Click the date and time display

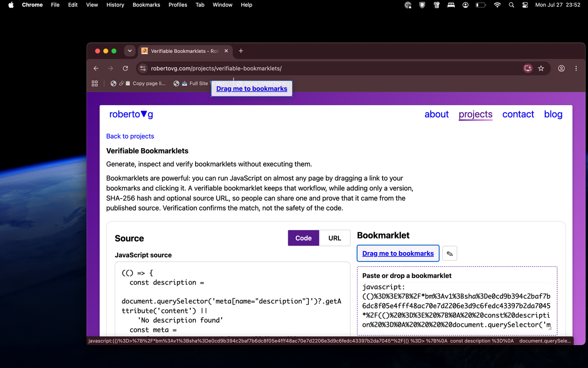pyautogui.click(x=558, y=5)
